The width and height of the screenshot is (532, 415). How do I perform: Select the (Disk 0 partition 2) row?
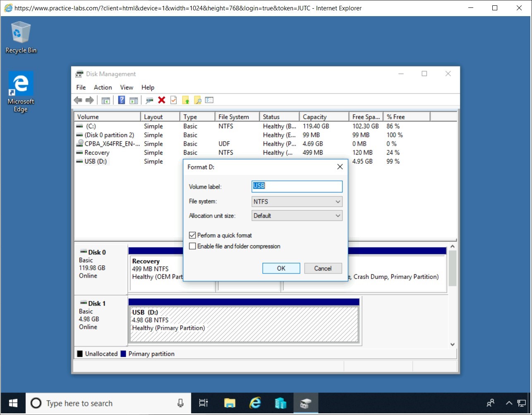pyautogui.click(x=265, y=135)
